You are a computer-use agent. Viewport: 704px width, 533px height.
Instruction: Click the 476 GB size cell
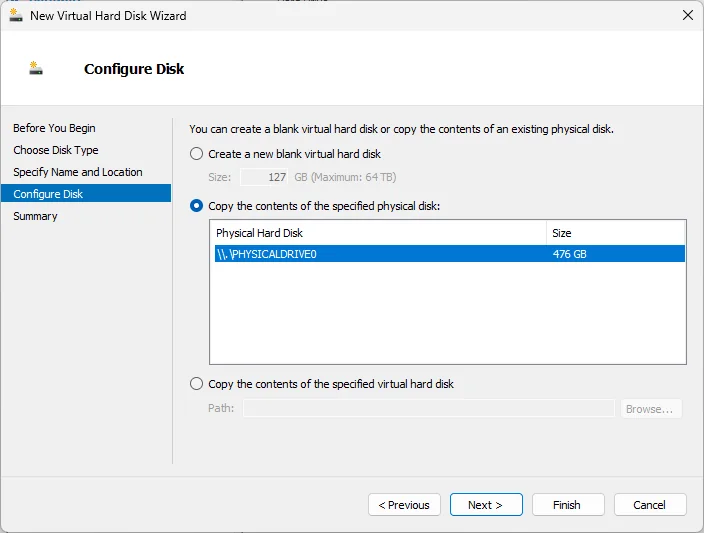pos(569,254)
